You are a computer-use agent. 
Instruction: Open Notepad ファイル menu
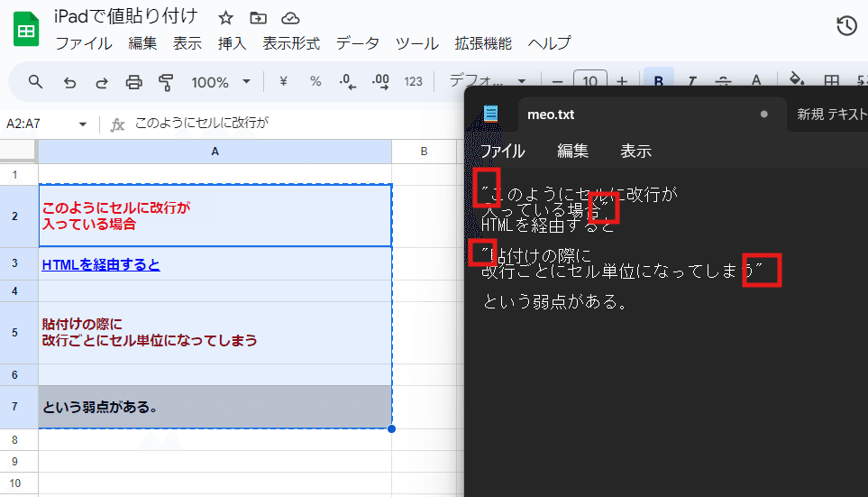(x=502, y=151)
